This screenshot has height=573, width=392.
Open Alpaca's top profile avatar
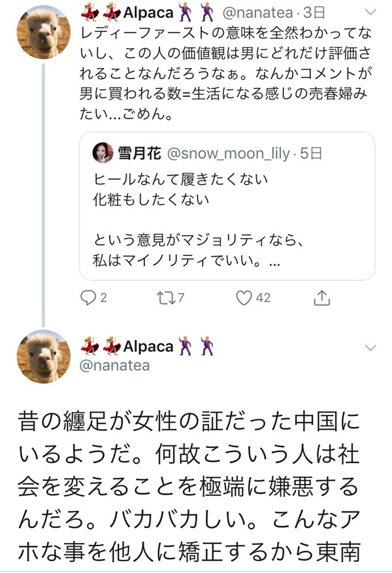pos(43,32)
